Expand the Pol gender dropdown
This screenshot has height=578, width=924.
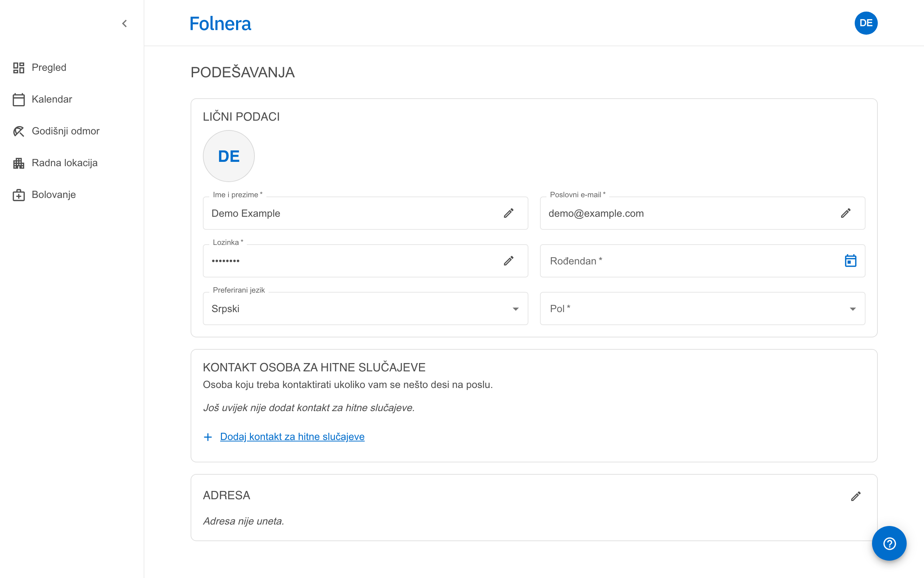click(x=702, y=309)
